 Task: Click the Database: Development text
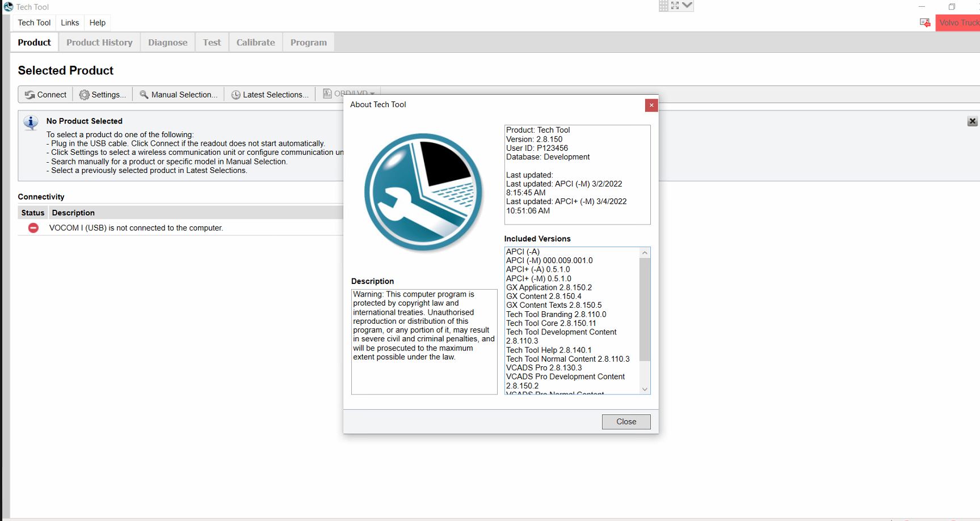coord(548,157)
